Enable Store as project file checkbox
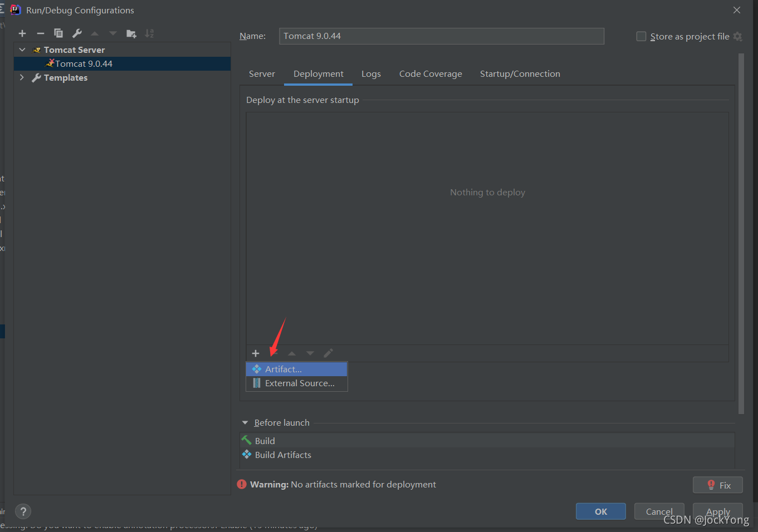Image resolution: width=758 pixels, height=532 pixels. point(641,36)
